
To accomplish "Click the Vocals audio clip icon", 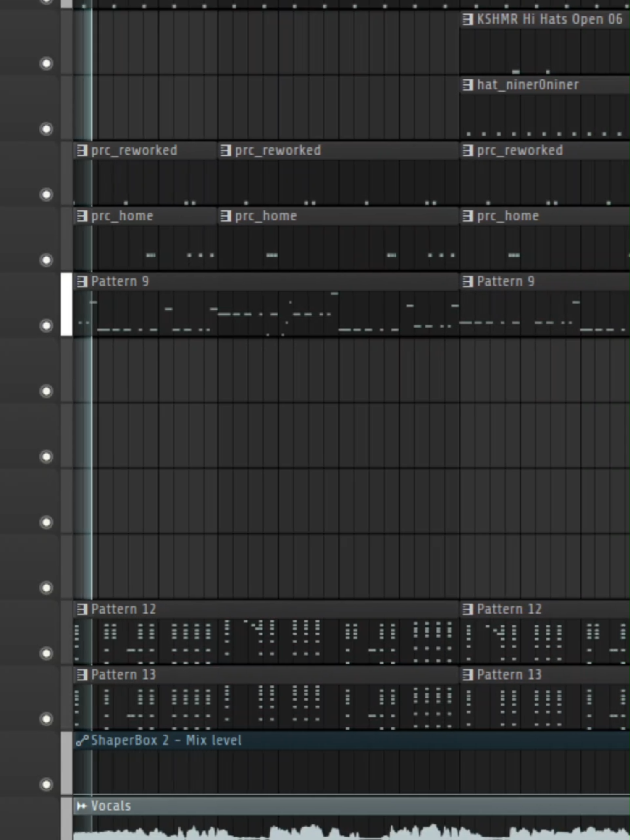I will click(82, 806).
